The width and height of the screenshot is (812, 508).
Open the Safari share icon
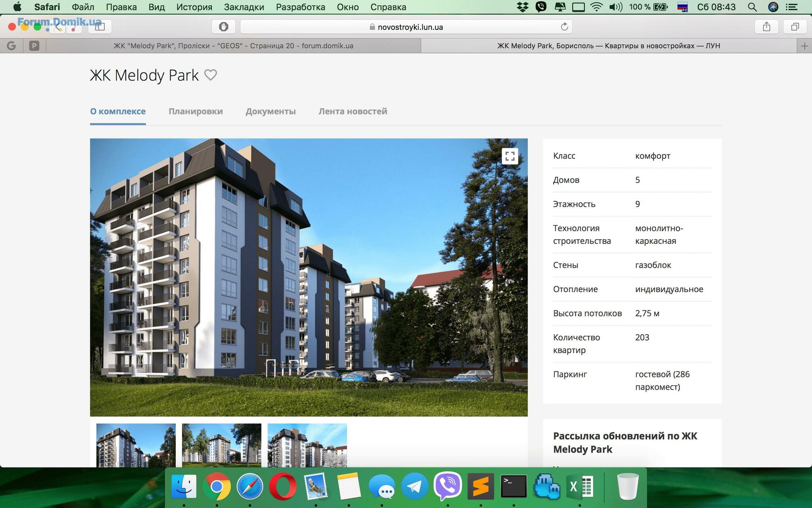coord(766,27)
